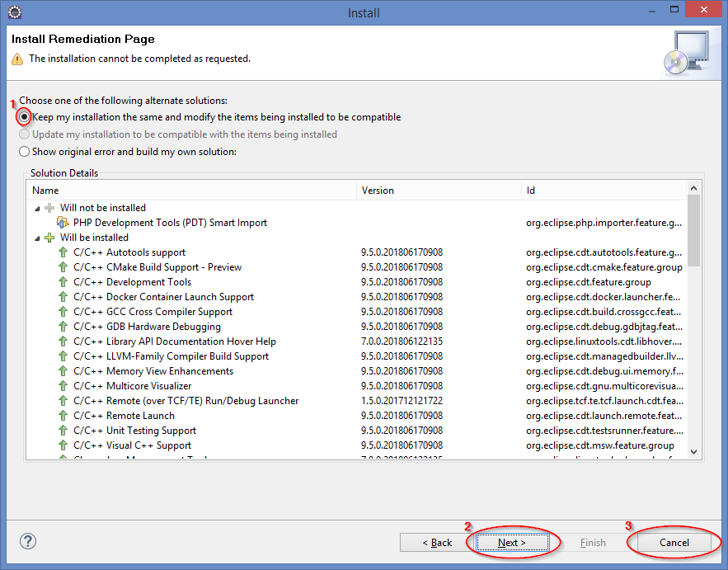Viewport: 728px width, 570px height.
Task: Sort by the Version column header
Action: [x=439, y=191]
